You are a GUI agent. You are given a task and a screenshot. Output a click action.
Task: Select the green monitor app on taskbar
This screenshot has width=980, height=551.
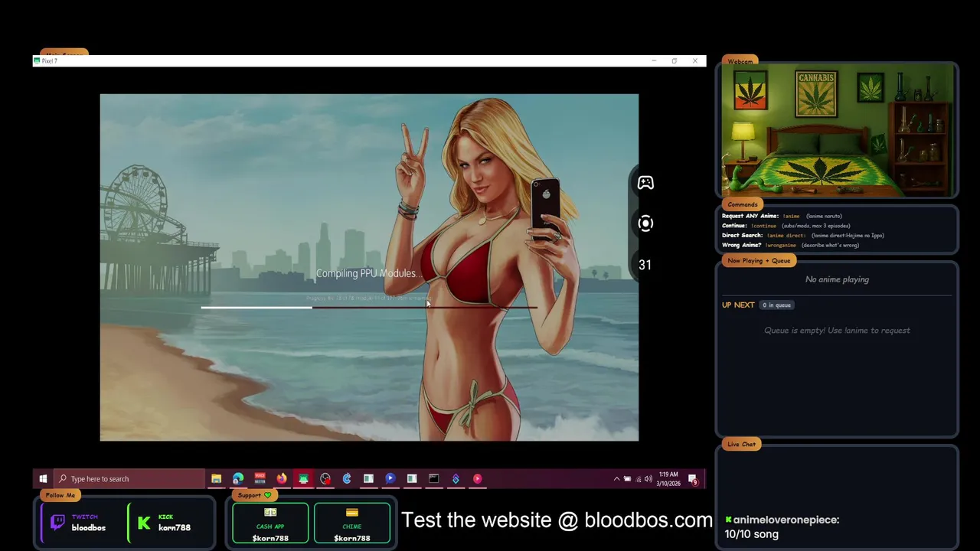click(x=304, y=479)
